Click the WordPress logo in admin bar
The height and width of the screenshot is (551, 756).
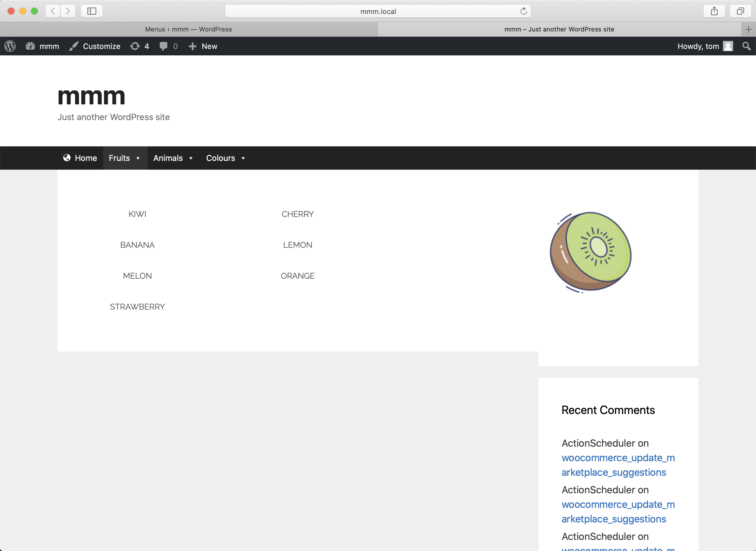(10, 46)
